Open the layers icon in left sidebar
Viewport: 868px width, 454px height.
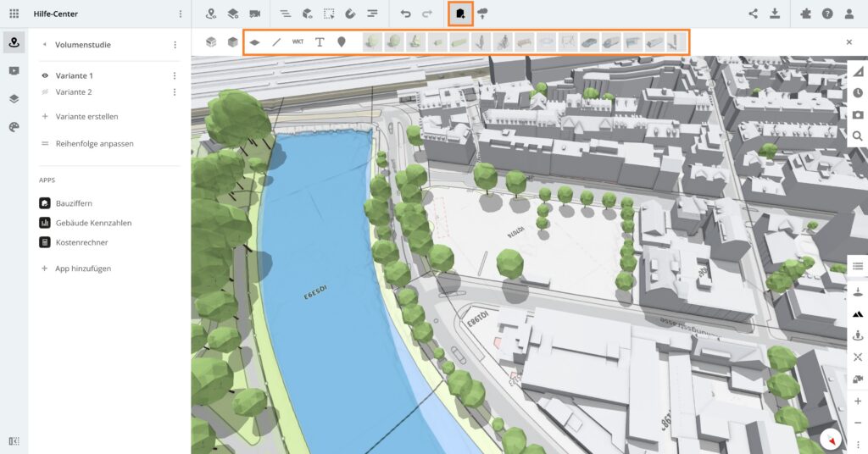coord(14,98)
